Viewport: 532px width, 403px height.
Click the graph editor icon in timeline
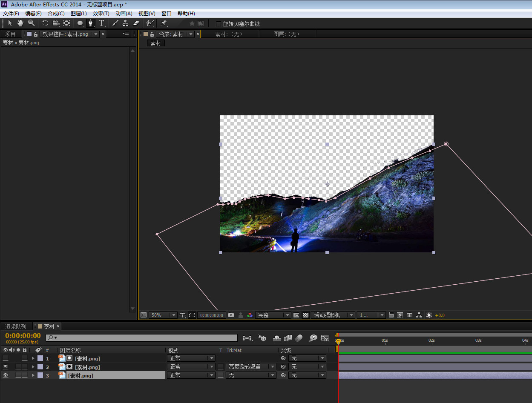click(x=325, y=338)
